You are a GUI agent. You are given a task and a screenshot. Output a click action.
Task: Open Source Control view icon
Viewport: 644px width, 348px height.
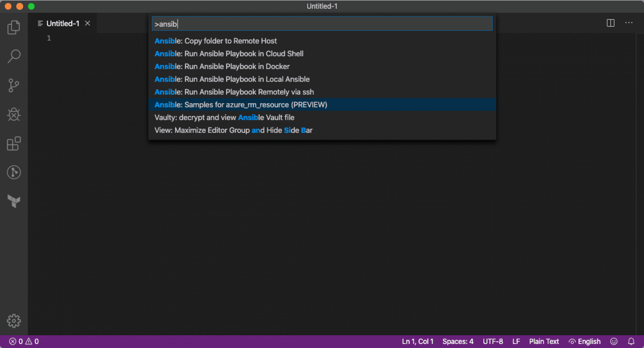click(x=14, y=85)
